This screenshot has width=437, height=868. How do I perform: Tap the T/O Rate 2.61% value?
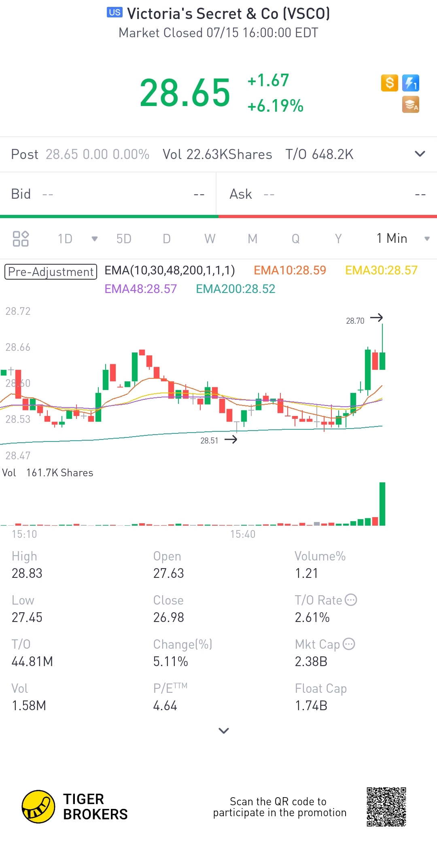coord(312,618)
